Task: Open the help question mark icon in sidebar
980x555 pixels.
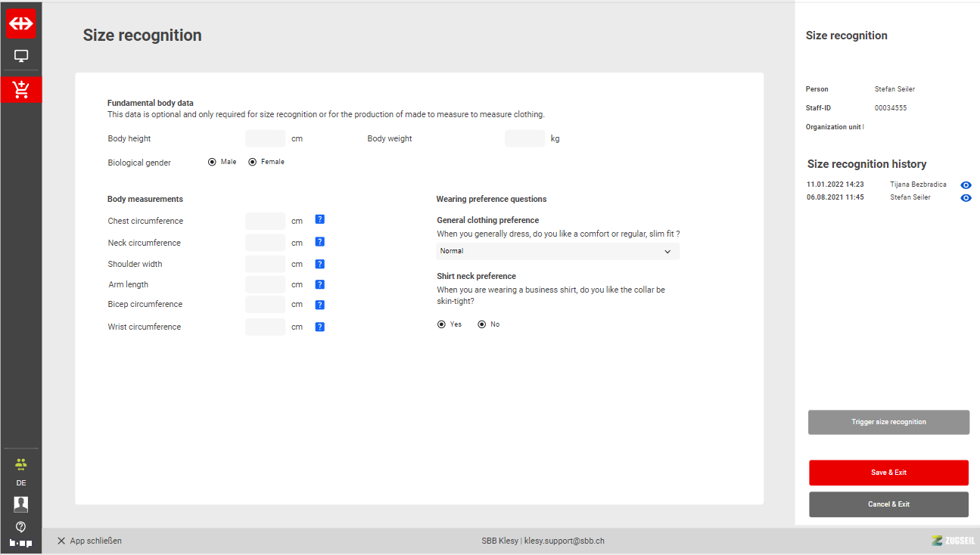Action: tap(21, 527)
